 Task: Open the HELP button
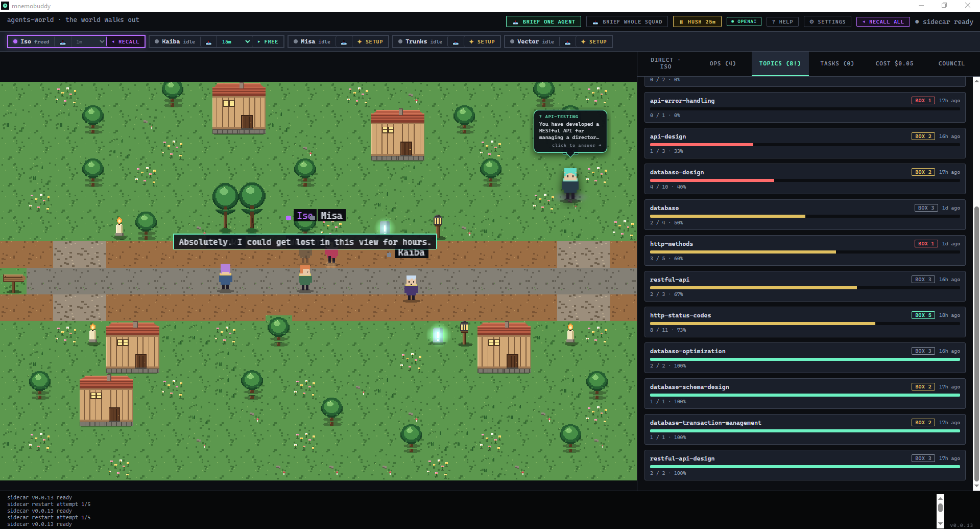(782, 22)
